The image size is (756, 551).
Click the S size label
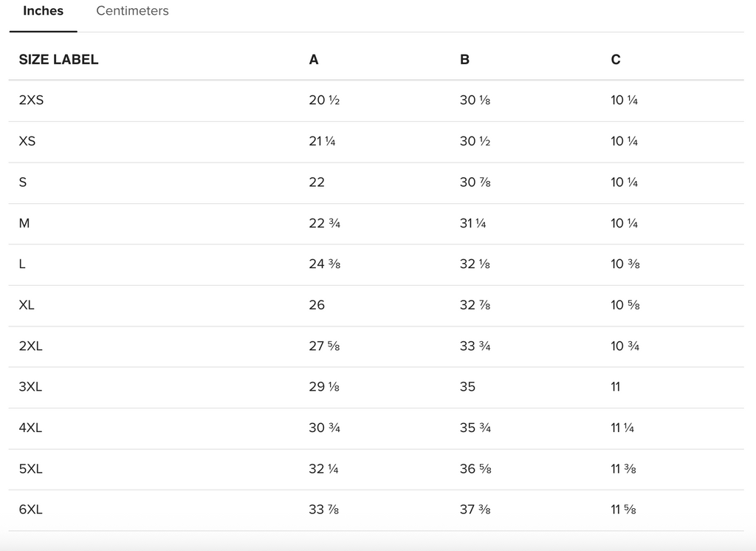click(x=23, y=182)
